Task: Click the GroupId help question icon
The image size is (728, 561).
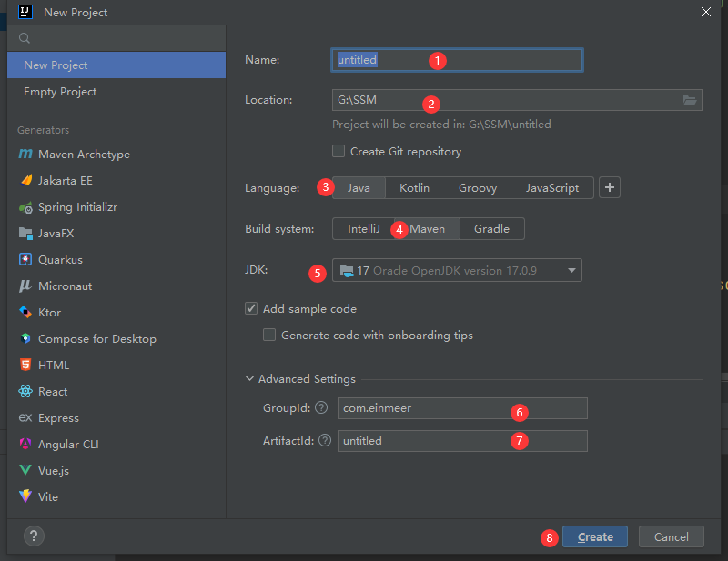Action: 321,408
